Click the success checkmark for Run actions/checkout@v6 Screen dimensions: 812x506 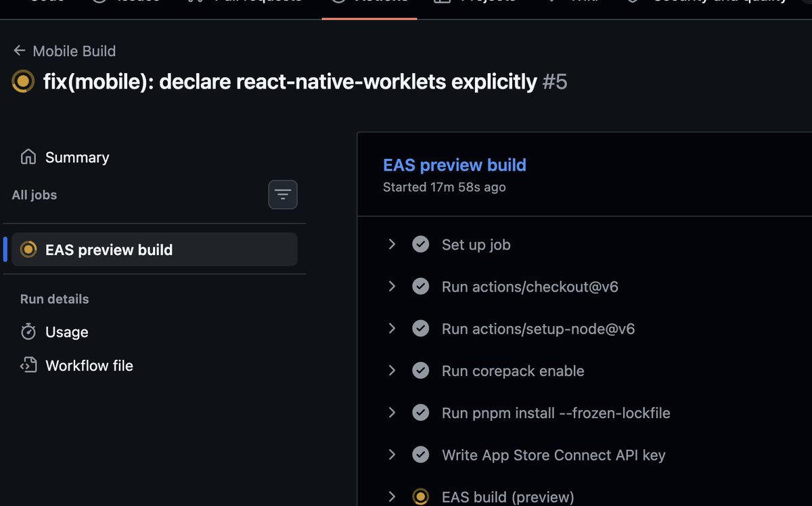421,287
